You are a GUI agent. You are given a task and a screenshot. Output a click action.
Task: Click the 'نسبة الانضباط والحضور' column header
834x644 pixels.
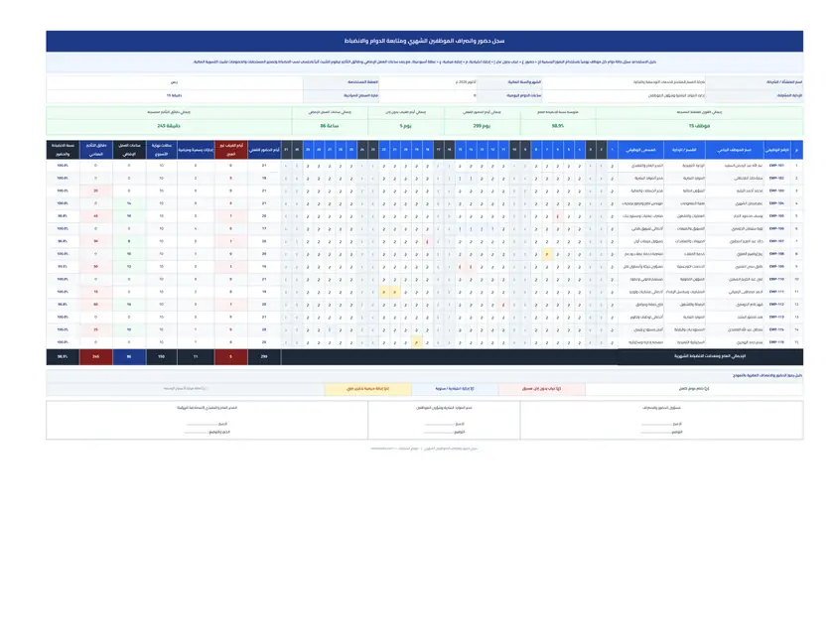pos(63,150)
